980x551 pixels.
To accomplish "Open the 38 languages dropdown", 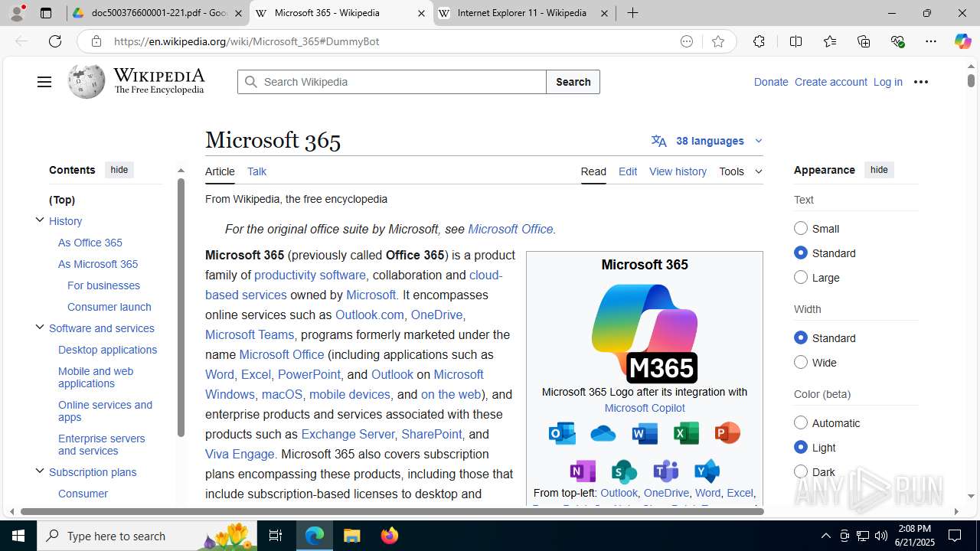I will click(x=707, y=141).
